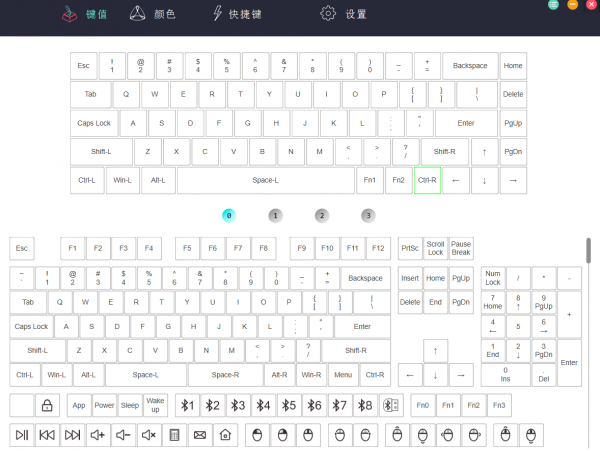600x451 pixels.
Task: Choose the Power key in lower panel
Action: point(104,405)
